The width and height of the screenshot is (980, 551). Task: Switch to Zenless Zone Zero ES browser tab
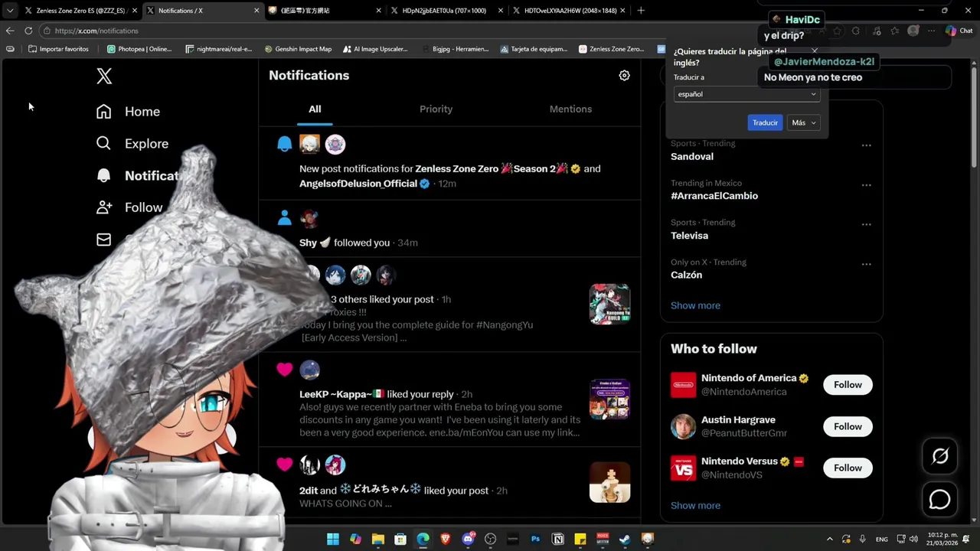(80, 11)
